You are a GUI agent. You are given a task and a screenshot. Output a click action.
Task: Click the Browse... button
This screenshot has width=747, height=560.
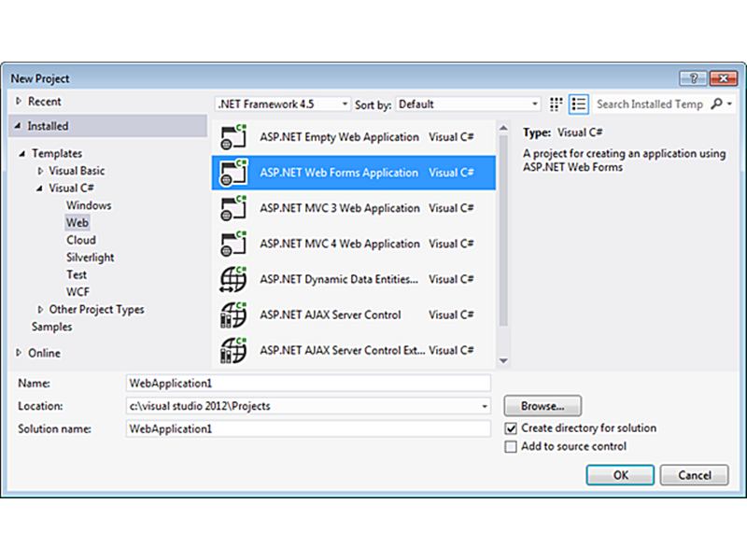point(543,406)
